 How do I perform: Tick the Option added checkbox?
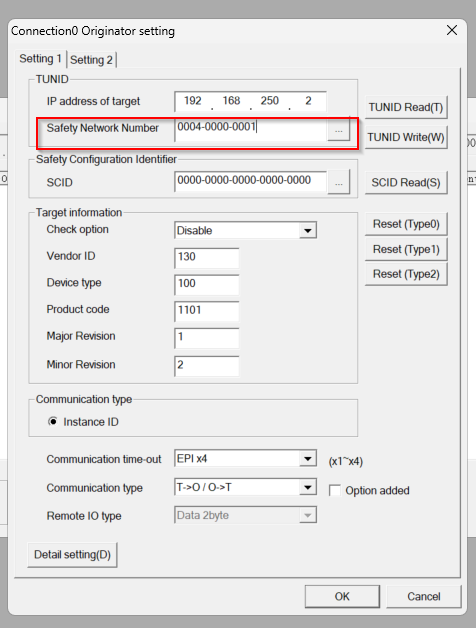(x=335, y=490)
